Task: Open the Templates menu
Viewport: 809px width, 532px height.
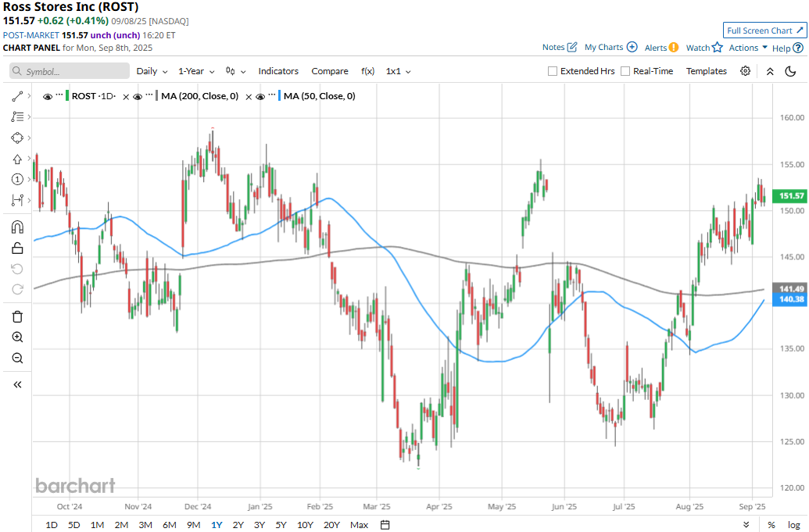Action: click(707, 71)
